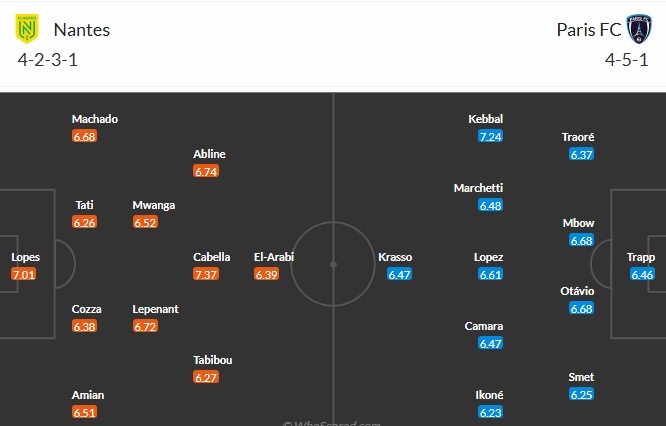Click goalkeeper Trapp's 6.46 rating badge
666x426 pixels.
click(642, 274)
